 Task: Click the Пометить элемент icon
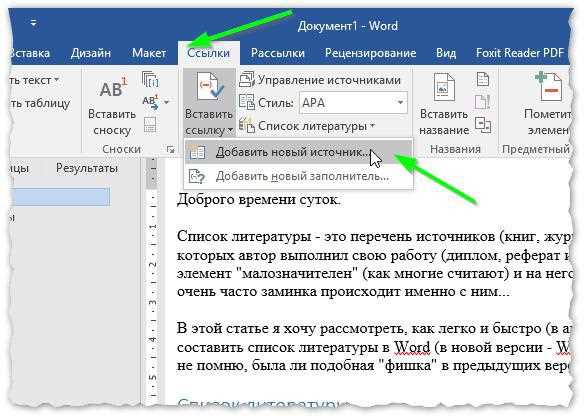pos(549,86)
